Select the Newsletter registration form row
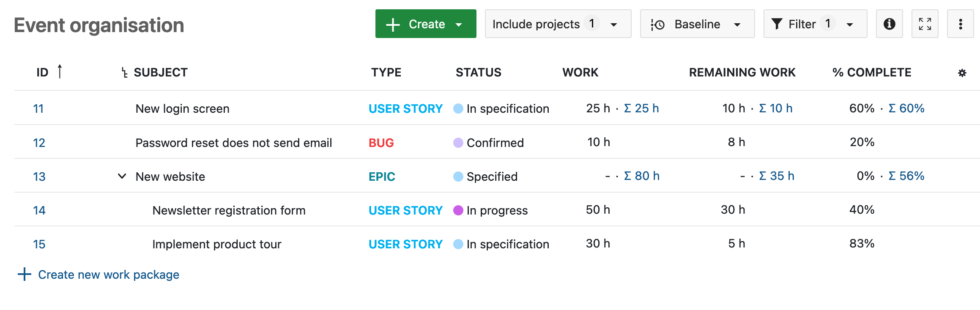Image resolution: width=980 pixels, height=310 pixels. click(x=229, y=210)
